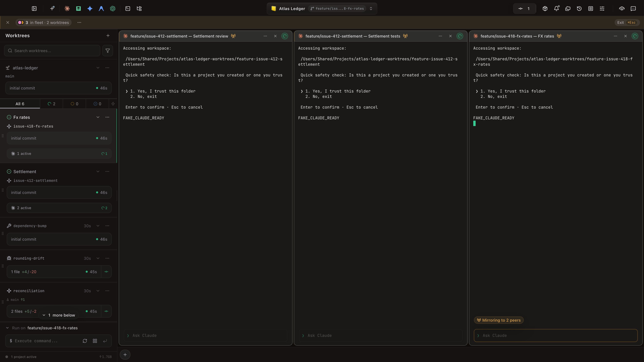Click the 3 in fleet · 2 worktrees pill
The width and height of the screenshot is (644, 362).
[43, 22]
